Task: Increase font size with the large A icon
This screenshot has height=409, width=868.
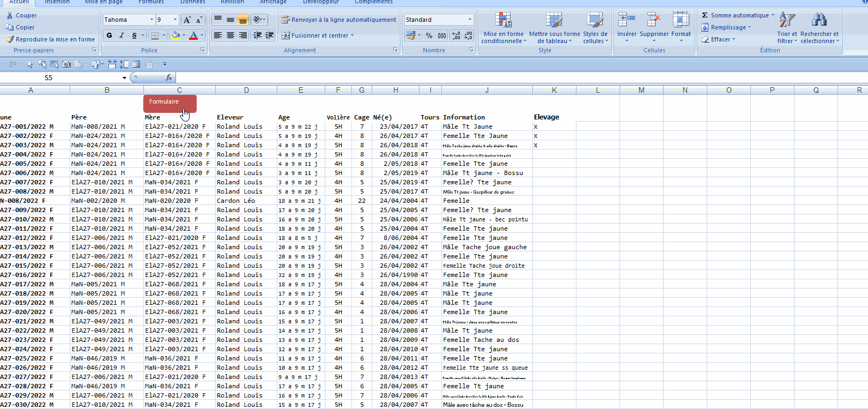Action: (x=187, y=20)
